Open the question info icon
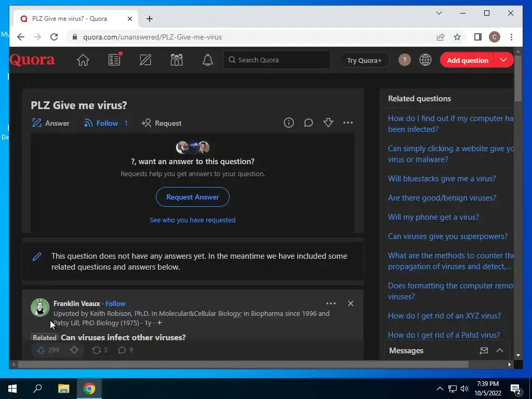This screenshot has height=399, width=532. (289, 123)
